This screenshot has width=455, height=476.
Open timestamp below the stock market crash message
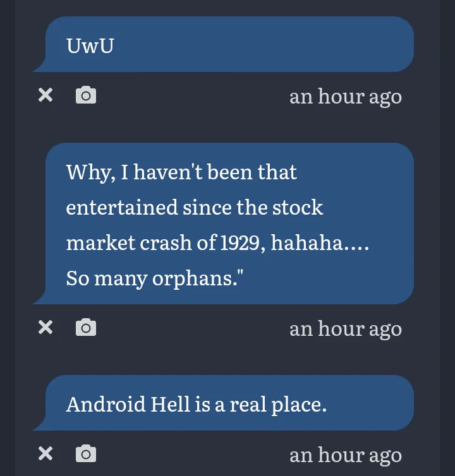[x=346, y=329]
